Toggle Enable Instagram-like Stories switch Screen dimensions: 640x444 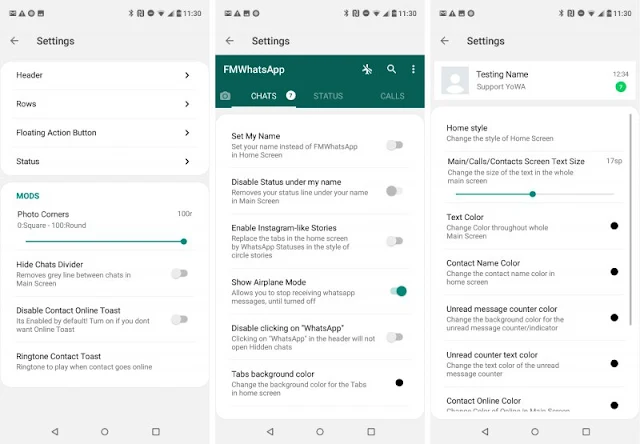(395, 241)
